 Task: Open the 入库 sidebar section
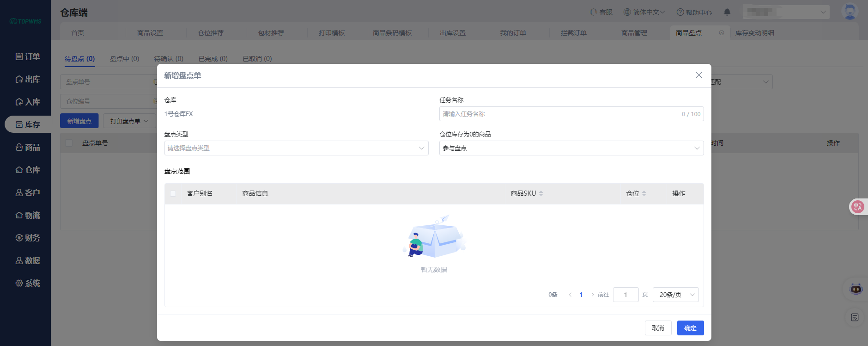[28, 102]
